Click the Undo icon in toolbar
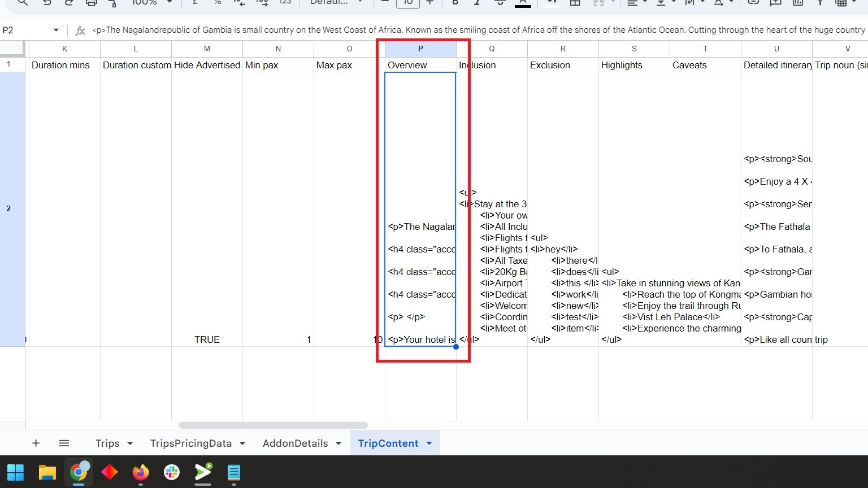The image size is (868, 488). tap(47, 3)
